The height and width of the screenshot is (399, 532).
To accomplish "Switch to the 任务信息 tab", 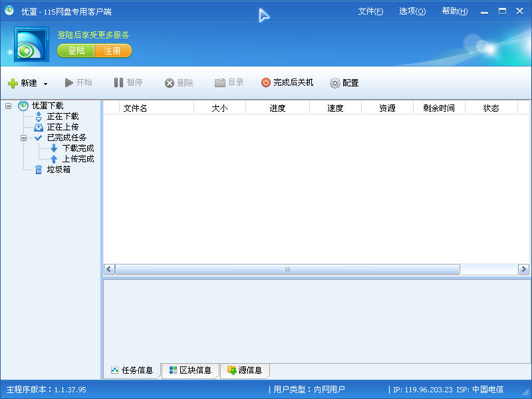I will click(132, 370).
